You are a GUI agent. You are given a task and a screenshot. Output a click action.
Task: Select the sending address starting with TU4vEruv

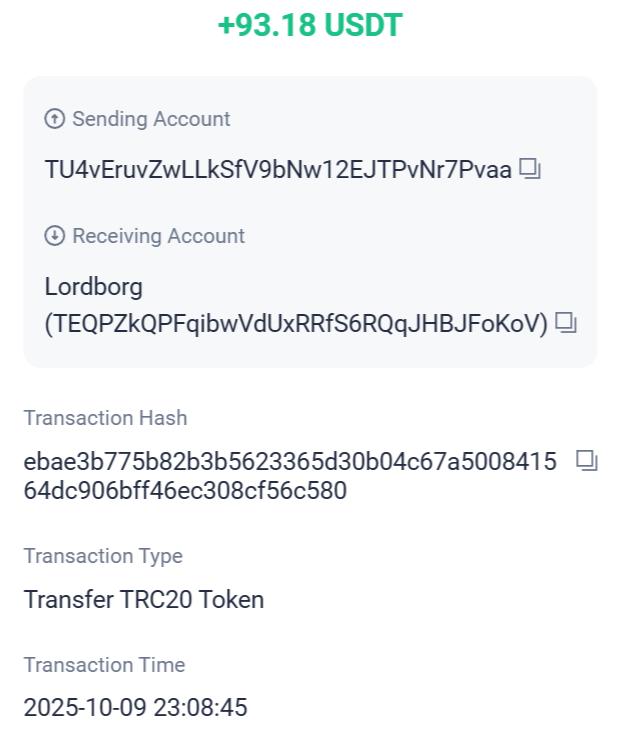click(x=278, y=169)
